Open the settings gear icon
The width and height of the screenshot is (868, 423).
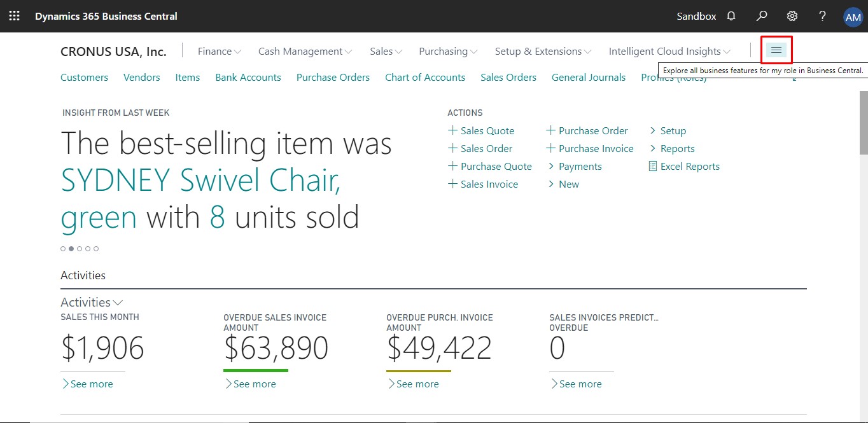(x=792, y=17)
